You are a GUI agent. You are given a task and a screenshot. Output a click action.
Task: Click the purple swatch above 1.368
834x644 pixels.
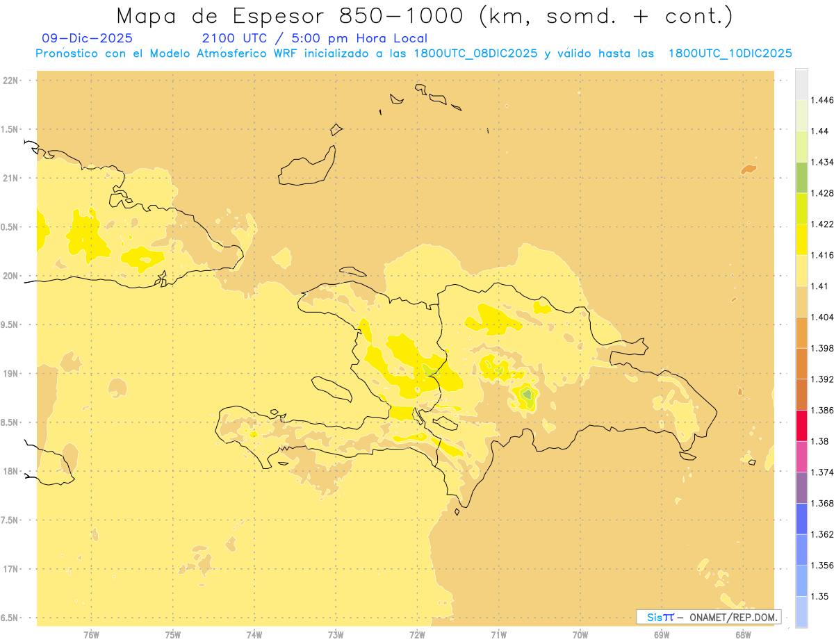coord(801,488)
